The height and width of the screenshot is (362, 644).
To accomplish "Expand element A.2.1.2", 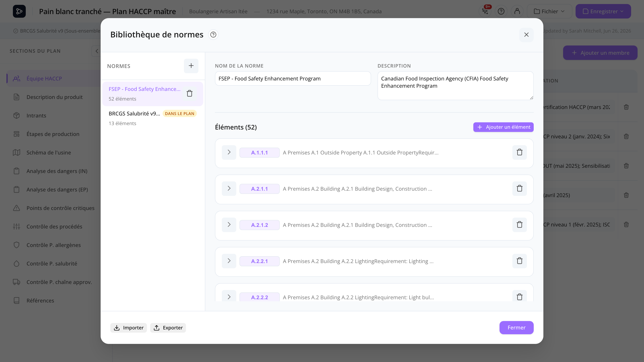I will coord(229,225).
